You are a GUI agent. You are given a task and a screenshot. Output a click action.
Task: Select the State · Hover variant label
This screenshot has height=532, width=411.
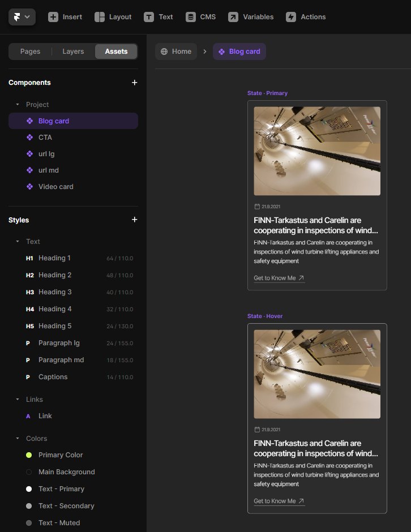(265, 316)
